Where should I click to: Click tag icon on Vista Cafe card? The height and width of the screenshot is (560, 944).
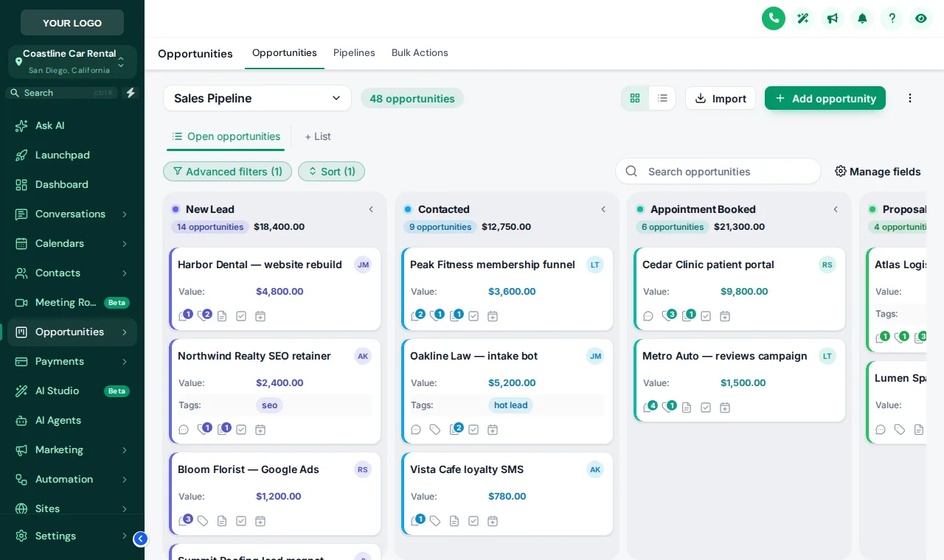[x=435, y=521]
